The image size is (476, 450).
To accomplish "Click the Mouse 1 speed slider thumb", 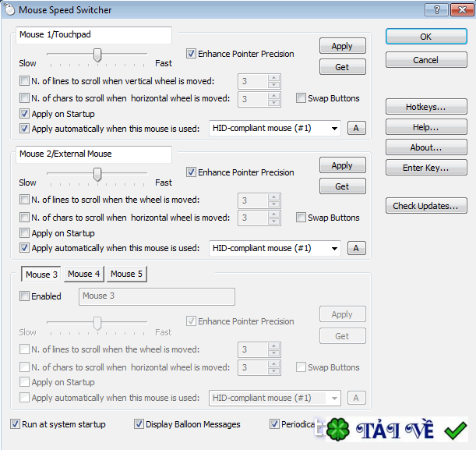I will tap(97, 55).
